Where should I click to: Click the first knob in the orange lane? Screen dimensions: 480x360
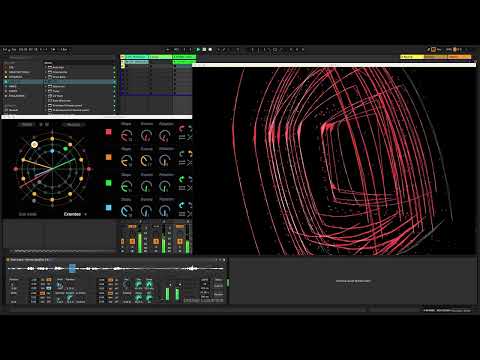pos(126,161)
